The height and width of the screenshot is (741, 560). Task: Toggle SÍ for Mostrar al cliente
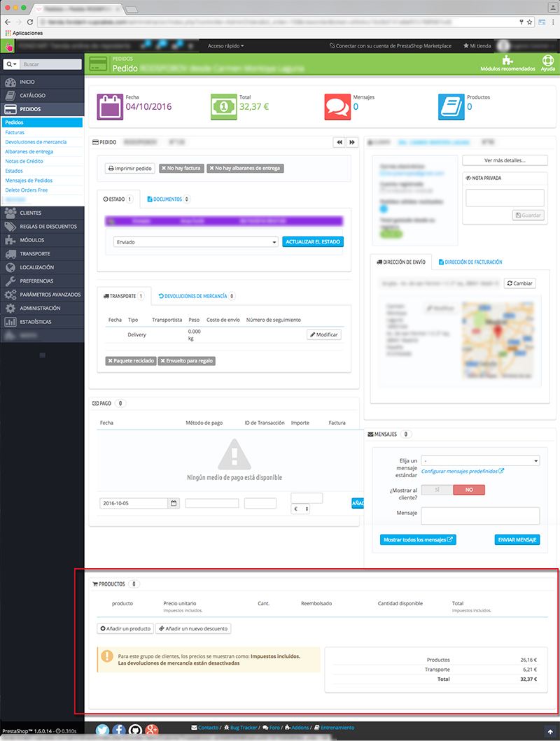tap(437, 490)
